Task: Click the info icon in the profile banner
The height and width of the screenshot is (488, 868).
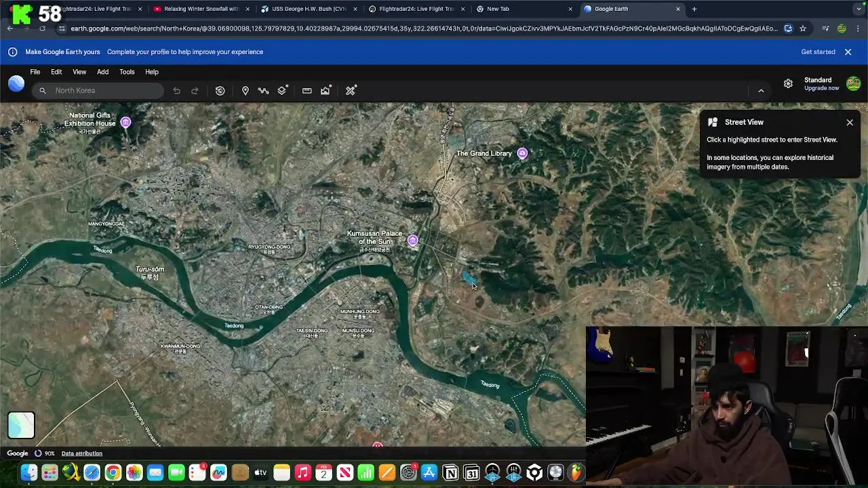Action: 12,52
